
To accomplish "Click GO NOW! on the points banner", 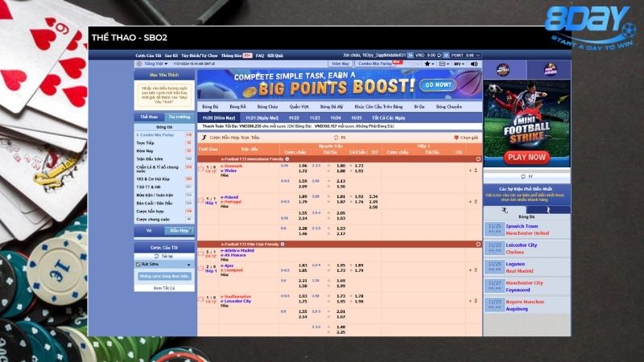I will point(438,85).
